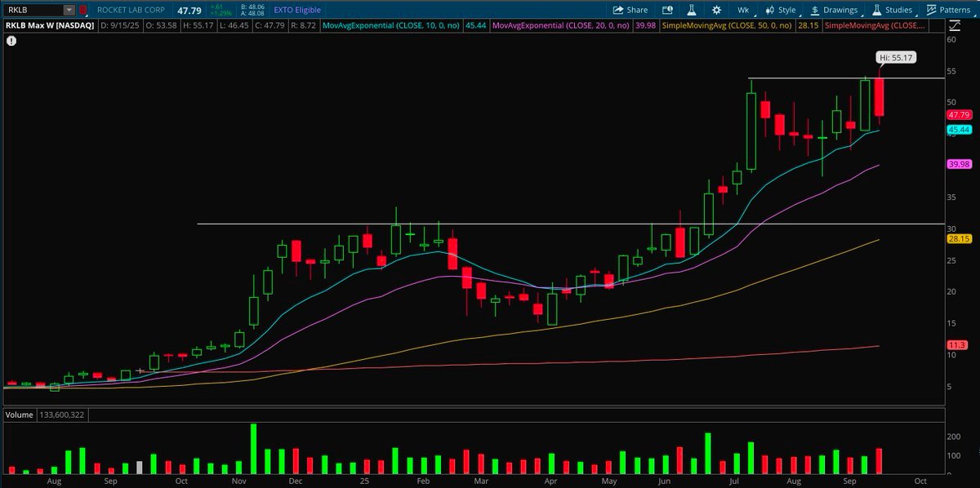Click the R: 8.72 range readout
The width and height of the screenshot is (980, 488).
[305, 25]
